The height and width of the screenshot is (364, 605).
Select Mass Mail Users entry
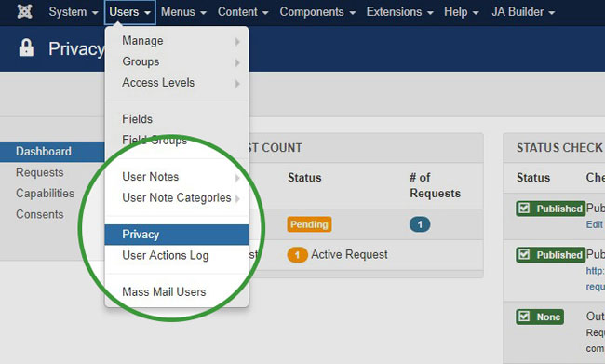(176, 291)
